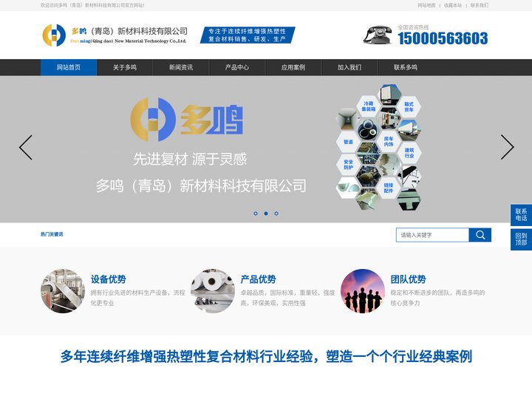Click the 冷藏集装箱 hexagon in banner
The image size is (532, 399).
pos(368,106)
